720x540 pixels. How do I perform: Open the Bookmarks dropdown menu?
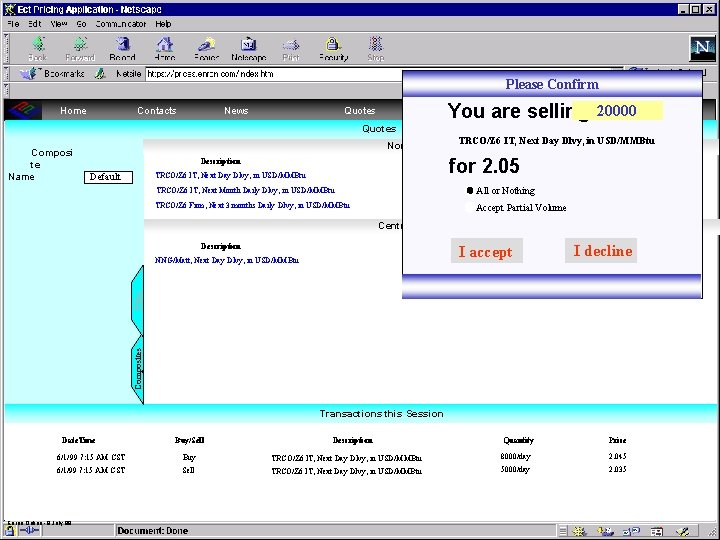click(x=53, y=73)
